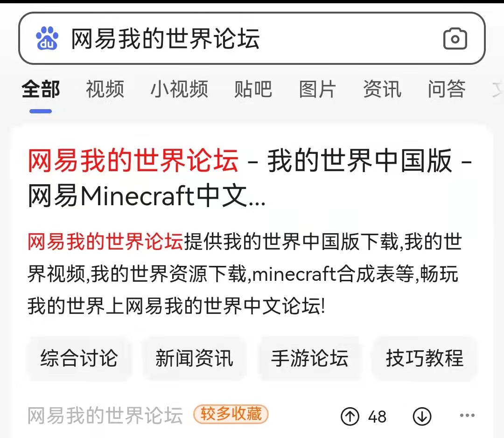Image resolution: width=504 pixels, height=438 pixels.
Task: Open the 问答 tab
Action: click(x=447, y=89)
